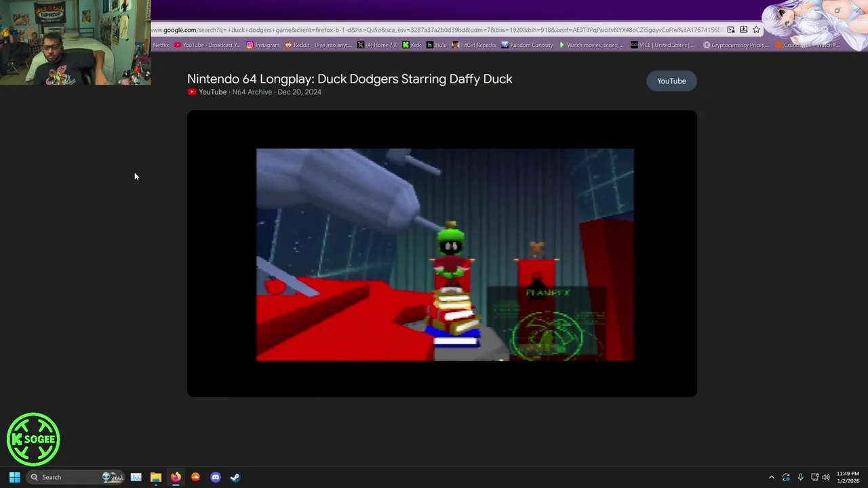Open Steam from the taskbar
The image size is (868, 488).
[x=235, y=477]
